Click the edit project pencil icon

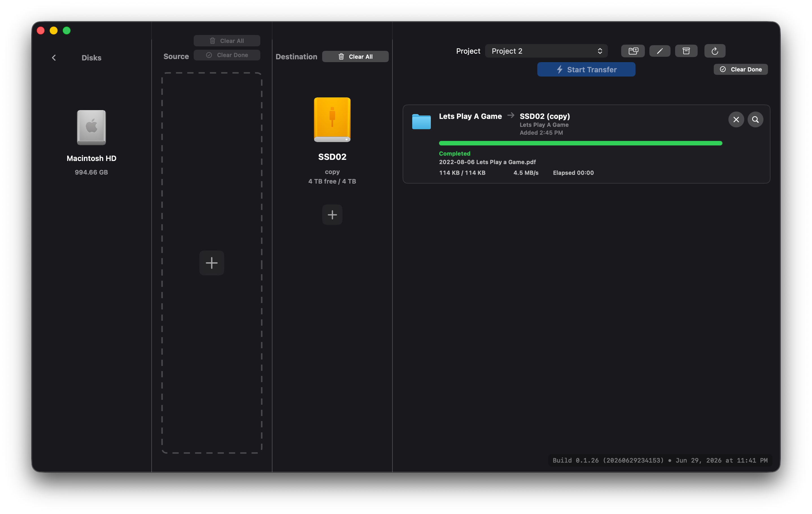coord(660,51)
